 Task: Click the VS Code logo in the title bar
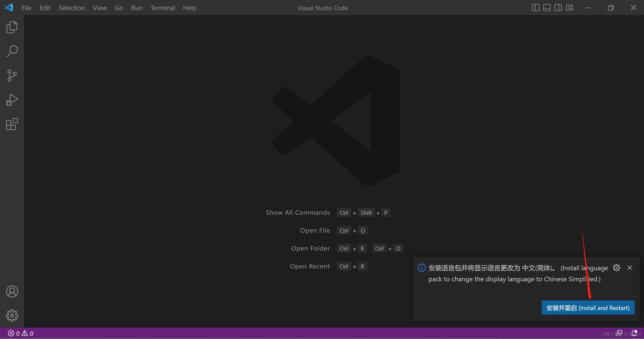click(9, 8)
